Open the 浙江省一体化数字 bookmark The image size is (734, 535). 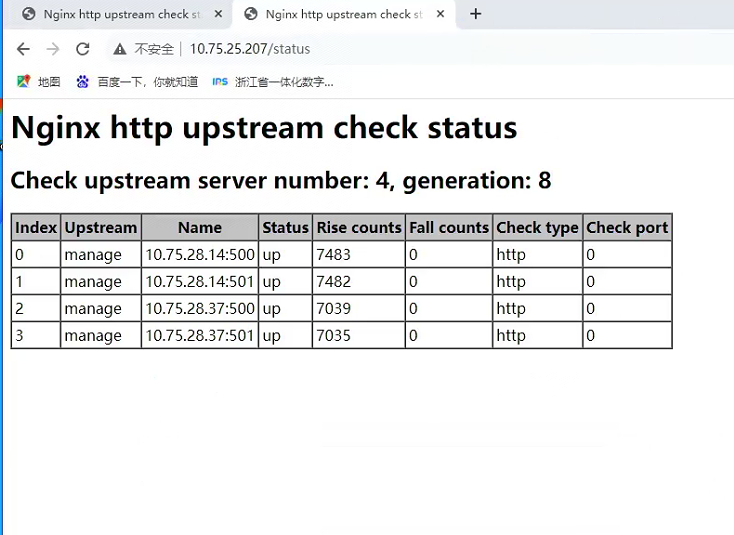tap(283, 82)
